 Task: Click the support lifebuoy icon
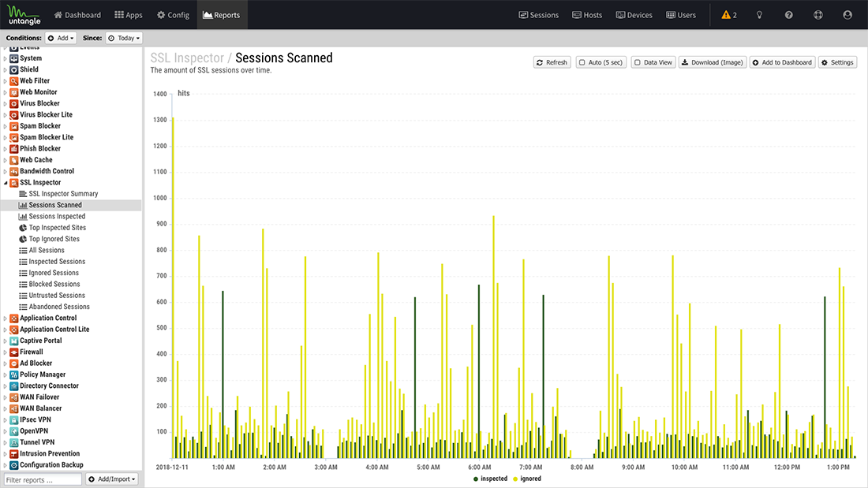tap(818, 15)
